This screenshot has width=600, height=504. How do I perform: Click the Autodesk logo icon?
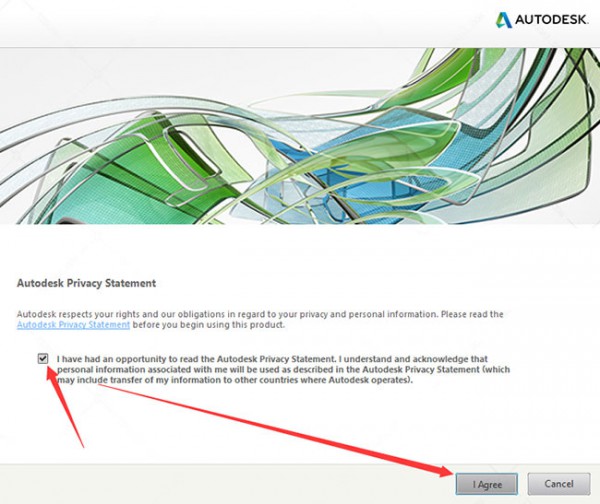[504, 20]
